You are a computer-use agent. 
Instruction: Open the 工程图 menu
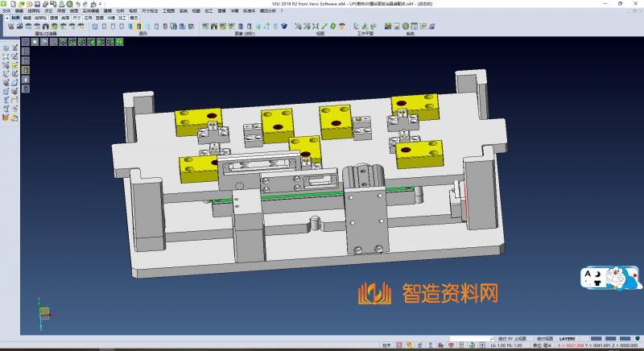[x=168, y=11]
